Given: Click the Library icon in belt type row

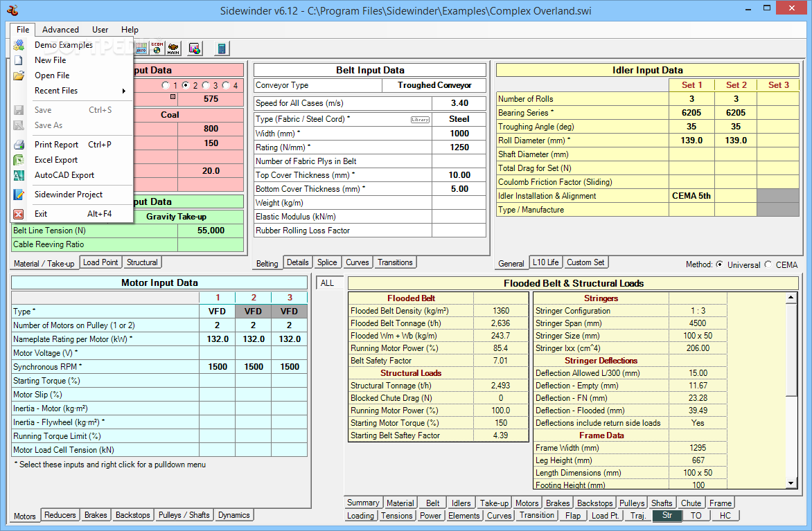Looking at the screenshot, I should pos(420,120).
